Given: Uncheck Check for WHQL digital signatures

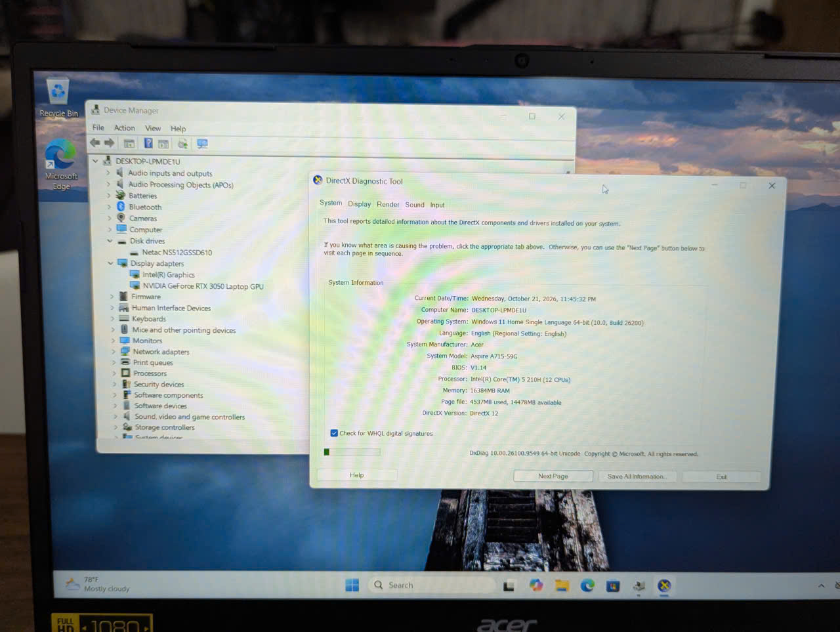Looking at the screenshot, I should coord(334,433).
